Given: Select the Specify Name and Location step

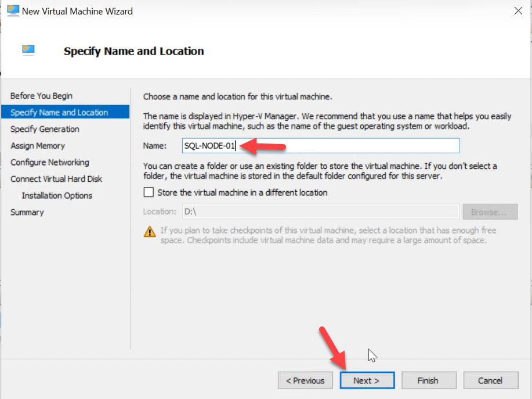Looking at the screenshot, I should click(x=65, y=112).
